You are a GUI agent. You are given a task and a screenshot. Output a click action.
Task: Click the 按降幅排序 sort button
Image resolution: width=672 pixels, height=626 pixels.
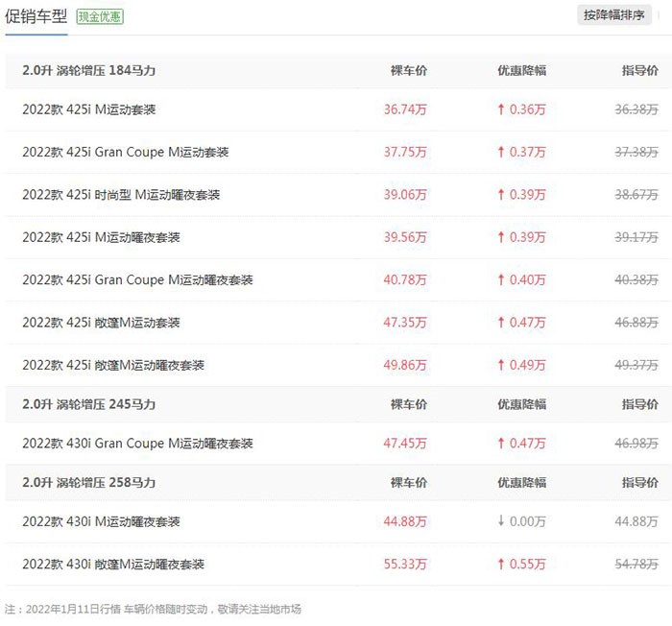click(613, 15)
